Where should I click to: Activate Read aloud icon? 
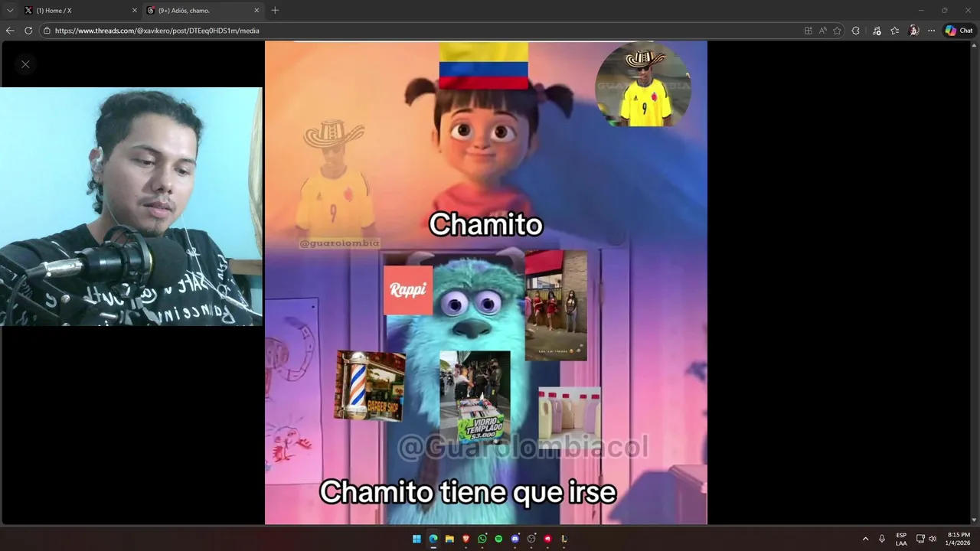823,31
